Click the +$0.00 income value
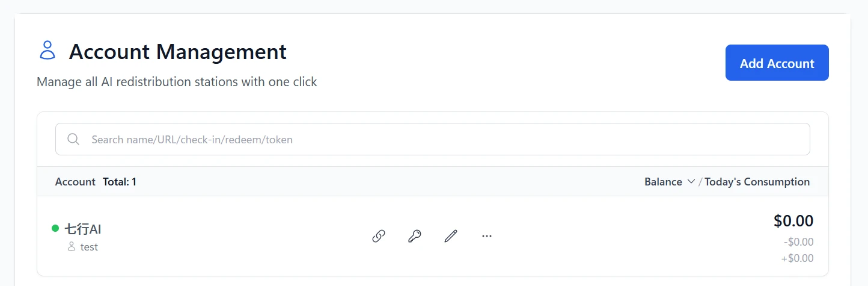 point(798,258)
